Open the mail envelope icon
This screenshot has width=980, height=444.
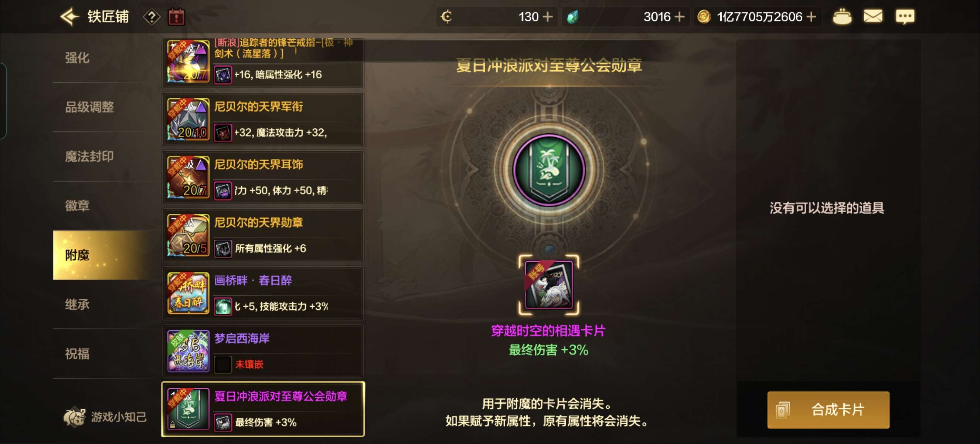pos(873,16)
